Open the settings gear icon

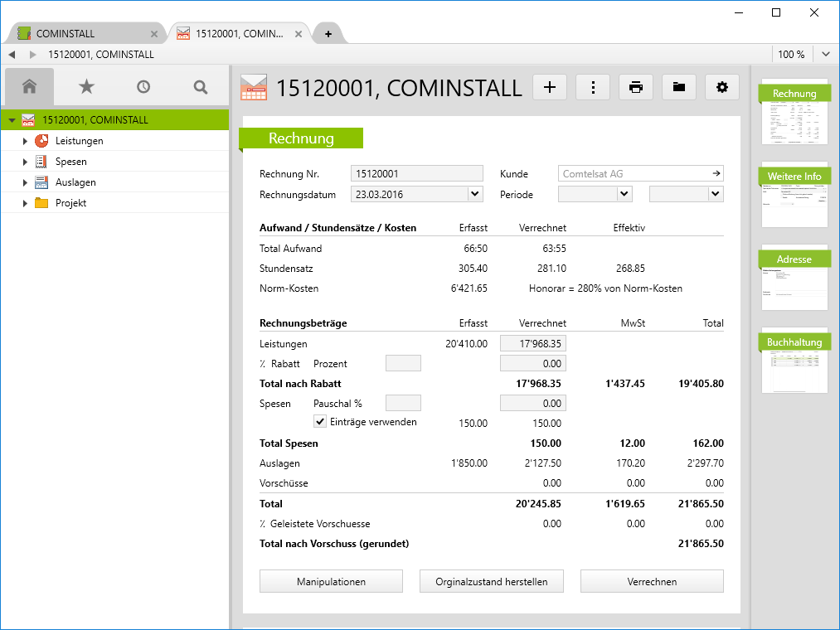[721, 86]
